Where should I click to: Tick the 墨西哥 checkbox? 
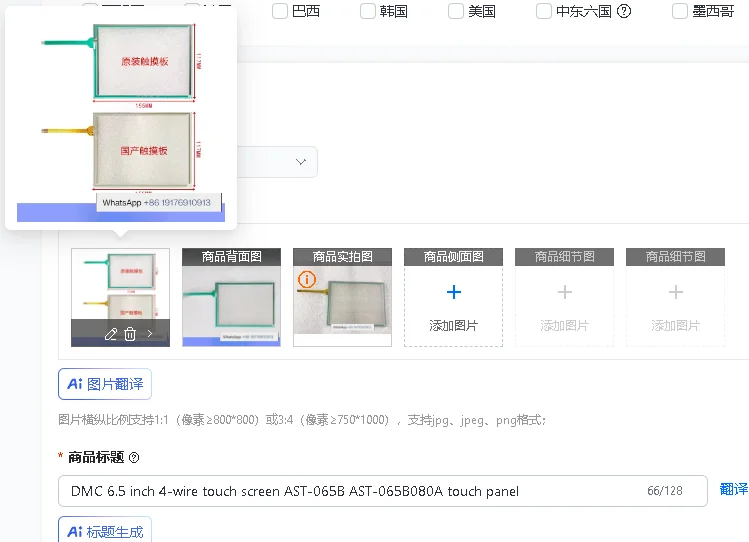coord(680,11)
